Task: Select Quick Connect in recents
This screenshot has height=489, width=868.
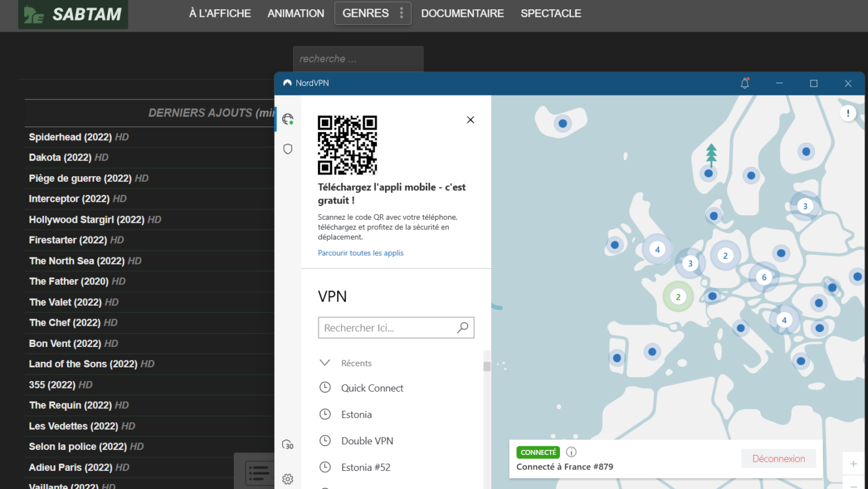Action: pos(372,388)
